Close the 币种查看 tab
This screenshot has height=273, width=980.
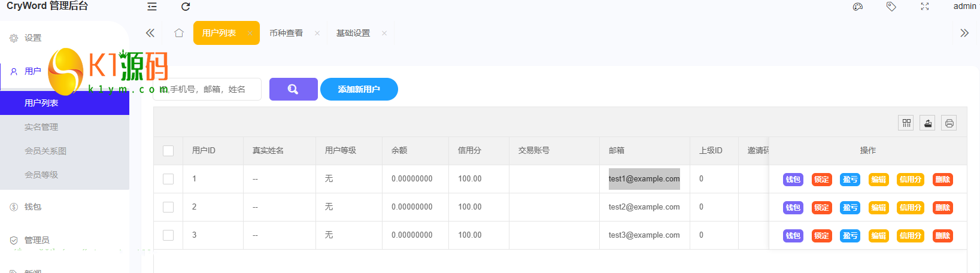pos(317,33)
